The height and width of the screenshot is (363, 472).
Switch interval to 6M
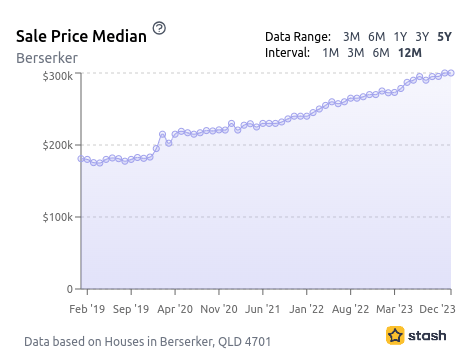coord(381,53)
